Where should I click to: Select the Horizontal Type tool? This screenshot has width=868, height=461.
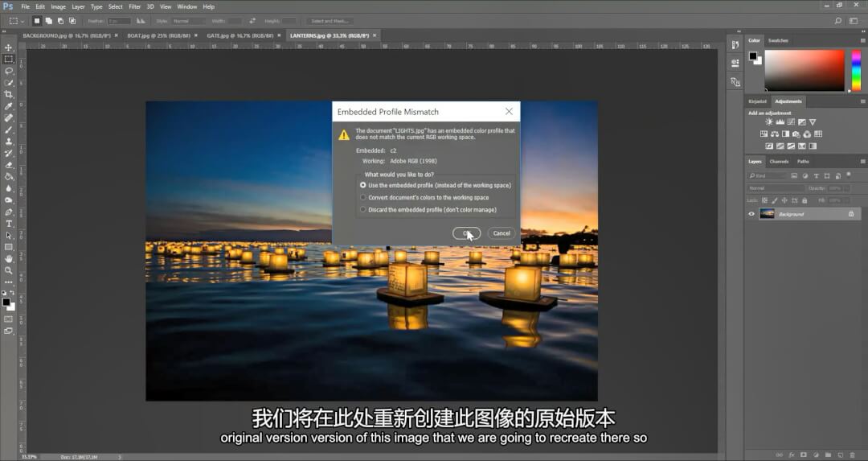(x=9, y=224)
